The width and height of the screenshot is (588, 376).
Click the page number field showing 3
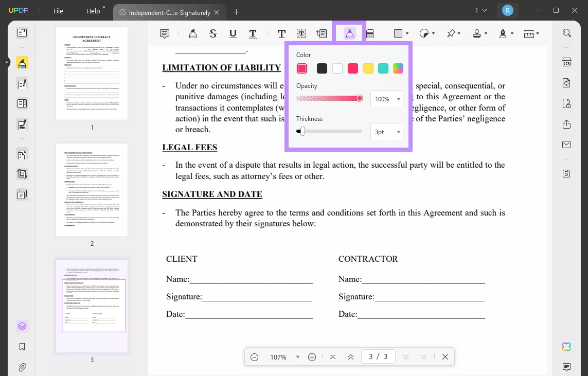pyautogui.click(x=378, y=356)
